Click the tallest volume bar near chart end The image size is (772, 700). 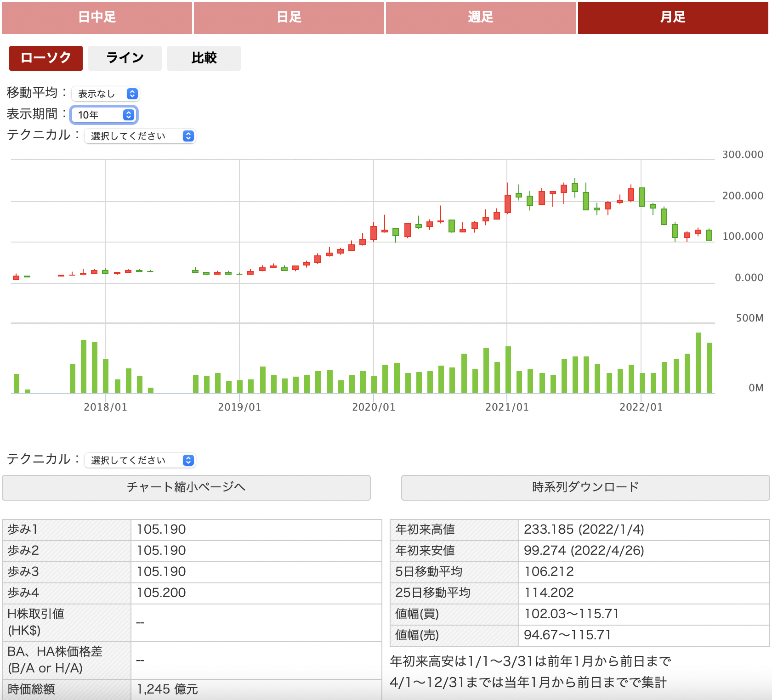(x=698, y=363)
